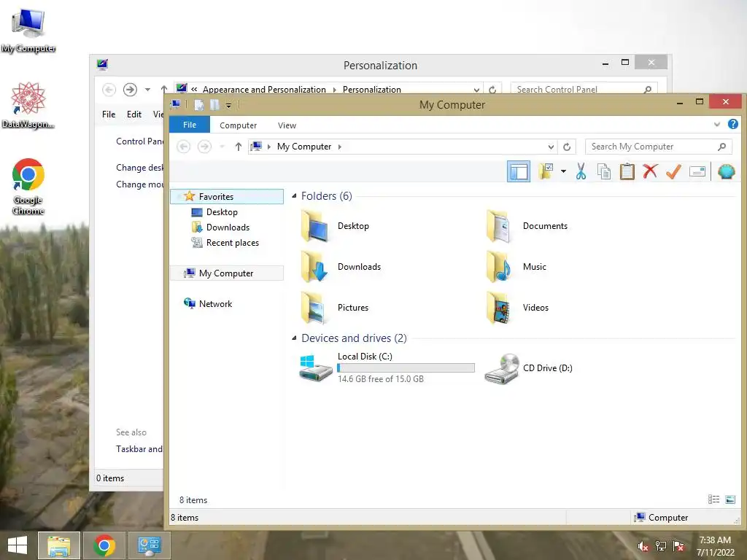This screenshot has height=560, width=747.
Task: Collapse the Folders (6) group
Action: 294,195
